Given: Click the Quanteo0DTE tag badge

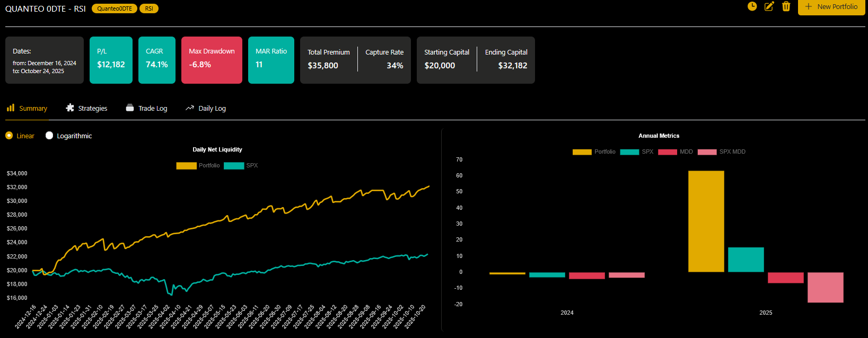Looking at the screenshot, I should [x=115, y=8].
